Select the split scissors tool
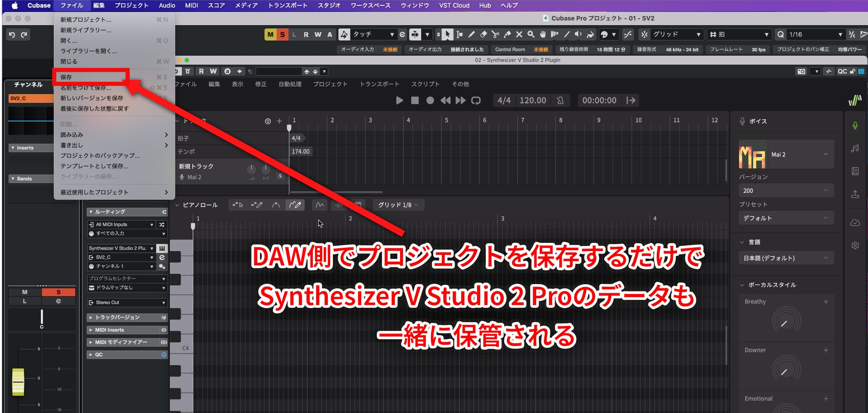Viewport: 868px width, 413px height. [495, 35]
